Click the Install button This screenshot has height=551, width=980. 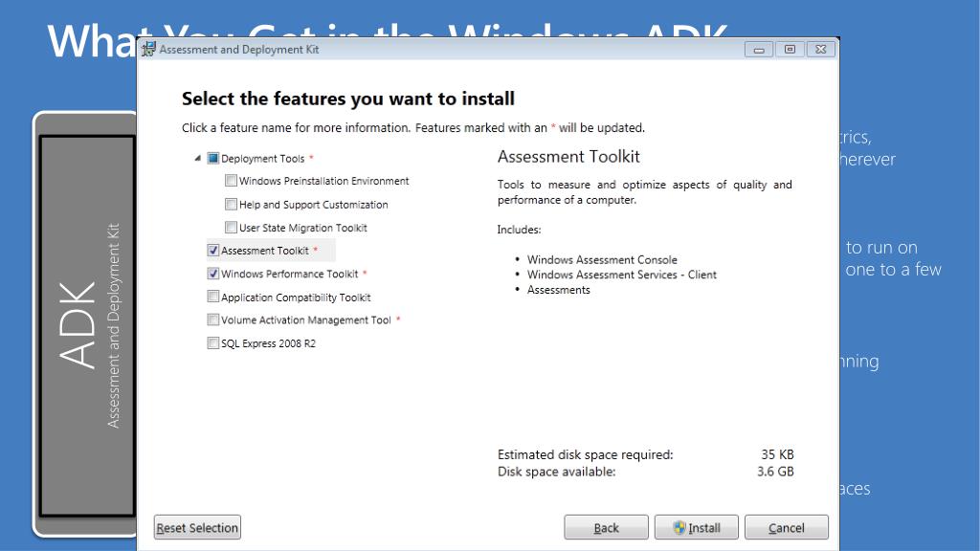click(697, 527)
